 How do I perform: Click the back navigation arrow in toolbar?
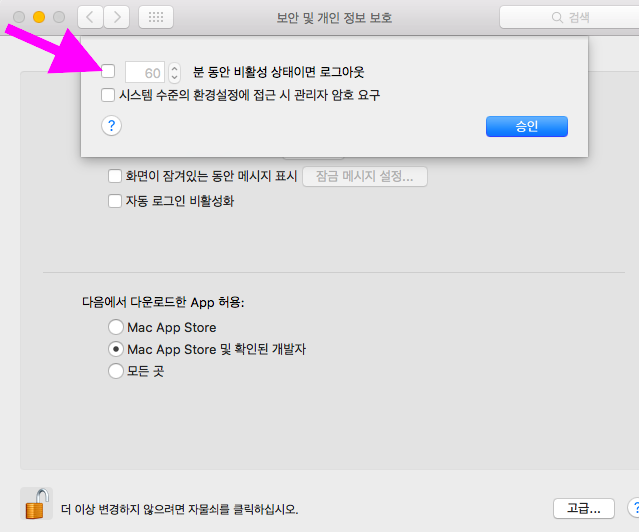coord(90,17)
